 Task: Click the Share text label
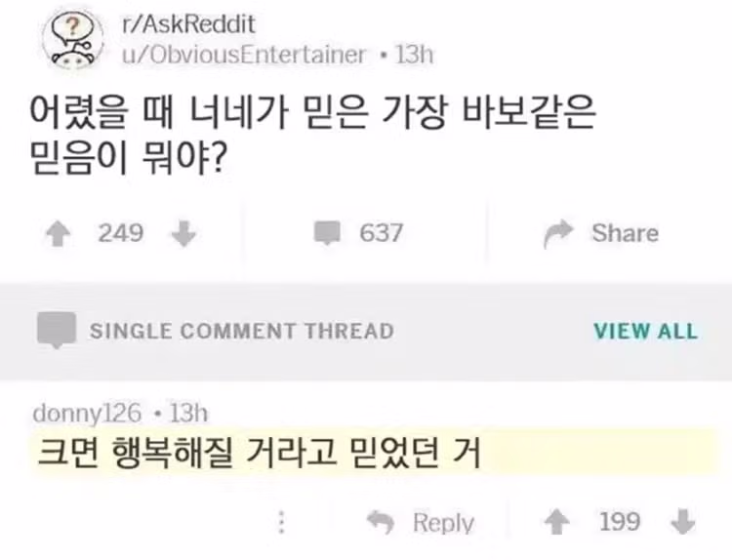(625, 233)
